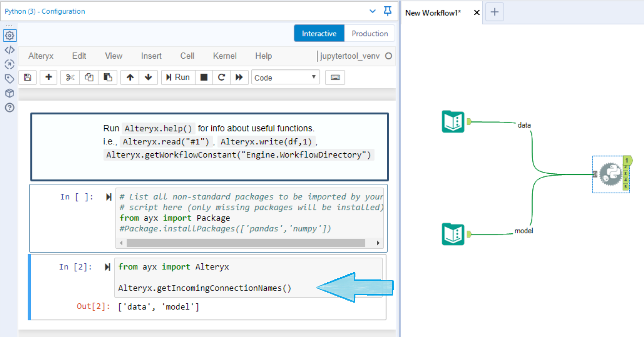Open the cube icon in sidebar
This screenshot has height=337, width=644.
pyautogui.click(x=10, y=93)
